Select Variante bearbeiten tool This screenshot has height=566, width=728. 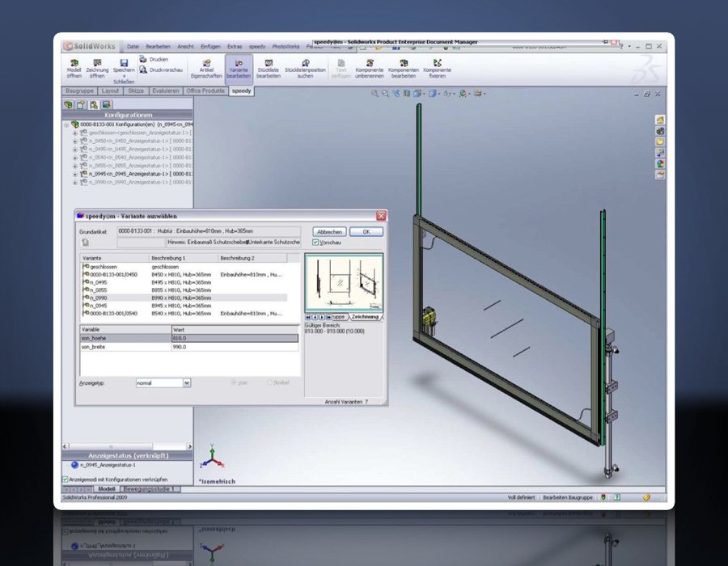[x=239, y=69]
